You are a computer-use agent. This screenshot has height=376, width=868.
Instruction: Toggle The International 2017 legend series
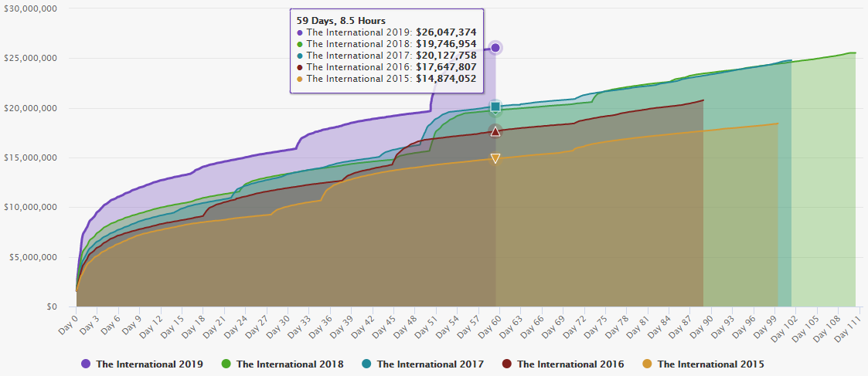[423, 364]
